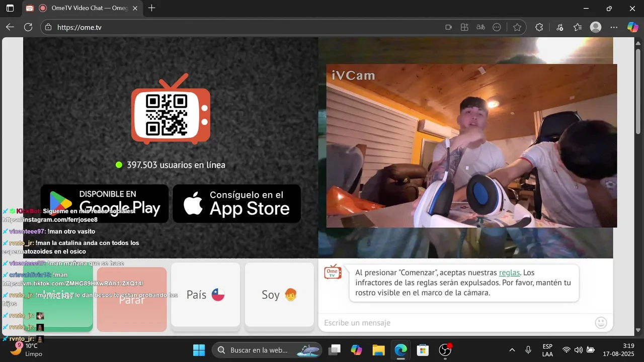Start chat with the green Iniciar button
The width and height of the screenshot is (644, 362).
click(x=58, y=297)
